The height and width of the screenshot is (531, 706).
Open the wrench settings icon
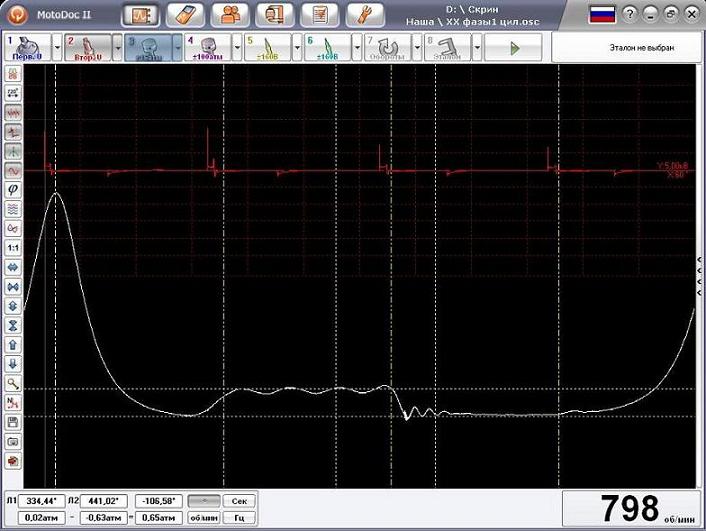[x=365, y=15]
